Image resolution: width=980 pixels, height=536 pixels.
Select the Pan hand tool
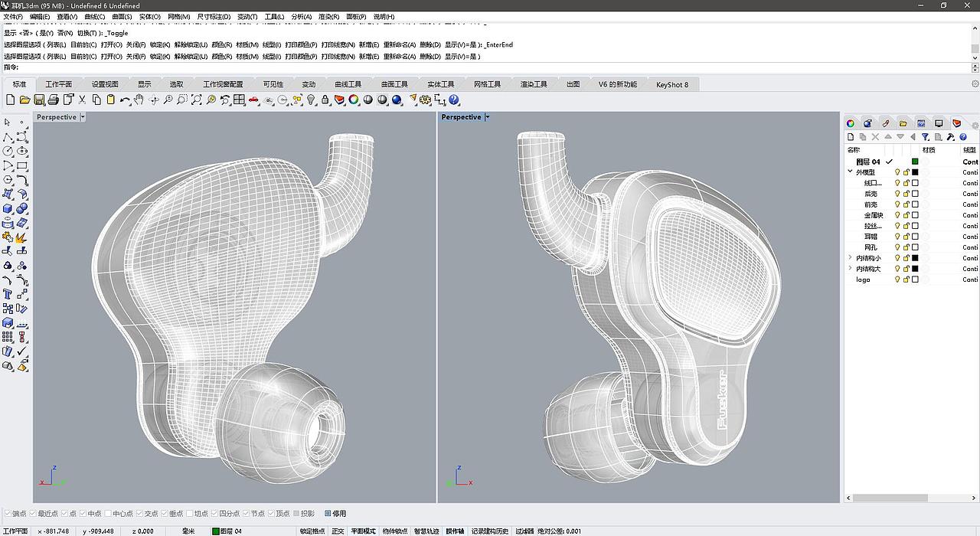[139, 100]
